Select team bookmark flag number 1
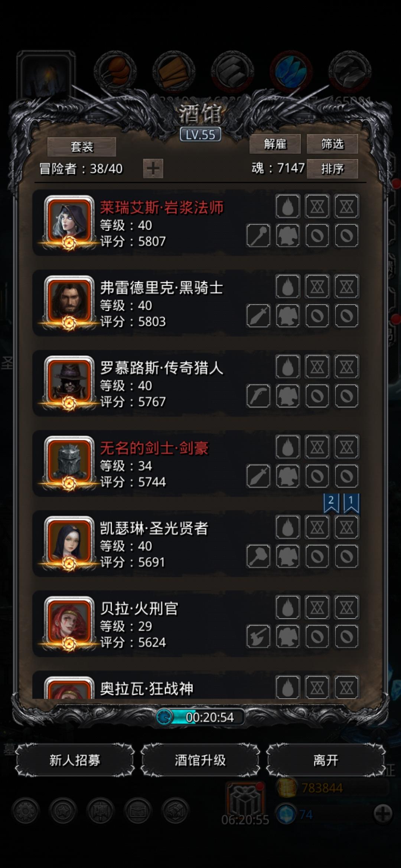This screenshot has height=868, width=401. tap(351, 503)
